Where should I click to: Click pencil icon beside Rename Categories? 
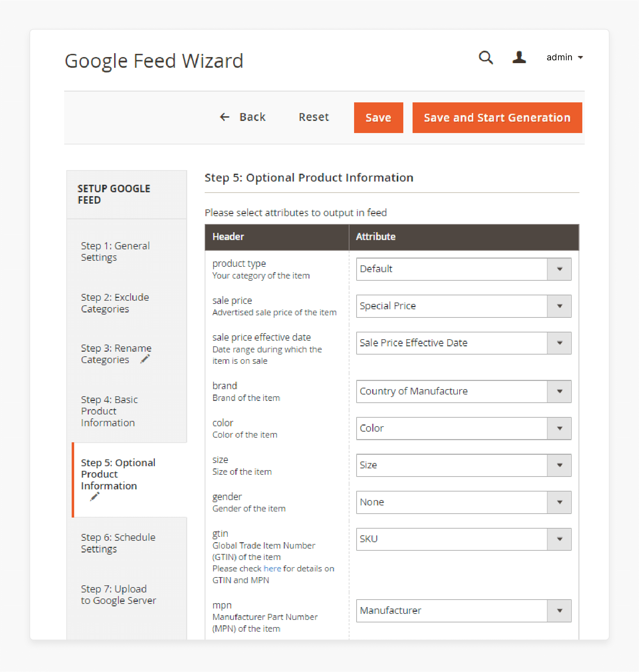click(145, 359)
